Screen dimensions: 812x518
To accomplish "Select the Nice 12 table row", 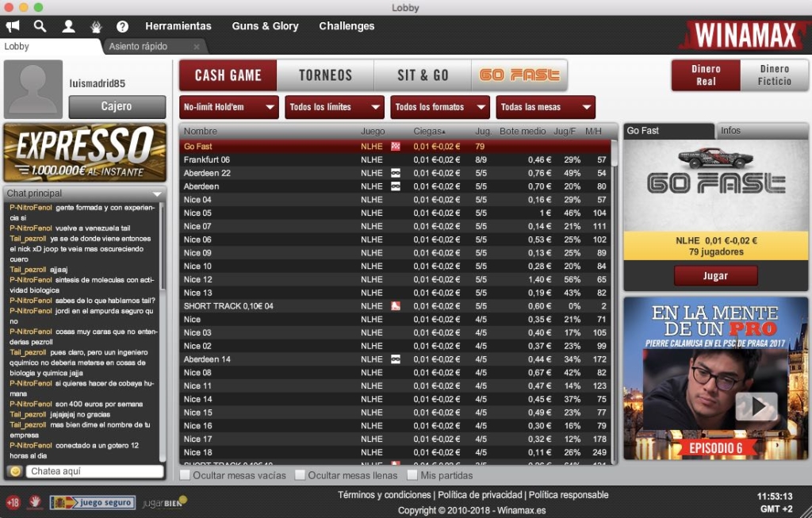I will click(395, 279).
